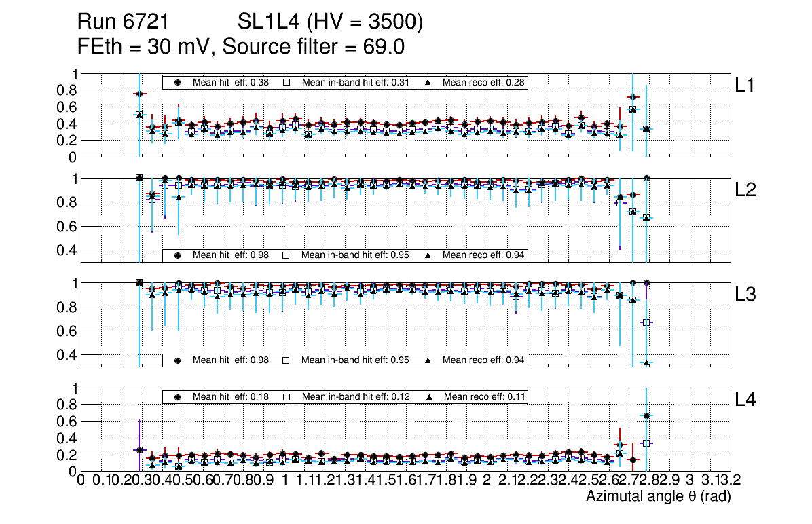This screenshot has height=524, width=812.
Task: Click the L3 panel label
Action: point(745,295)
